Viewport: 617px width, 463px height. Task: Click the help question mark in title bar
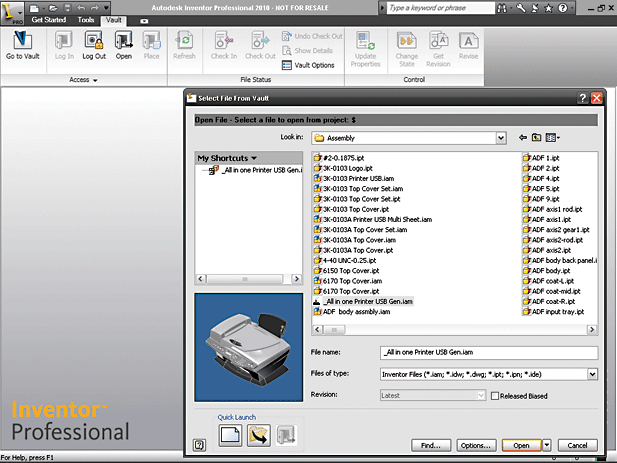pyautogui.click(x=563, y=8)
